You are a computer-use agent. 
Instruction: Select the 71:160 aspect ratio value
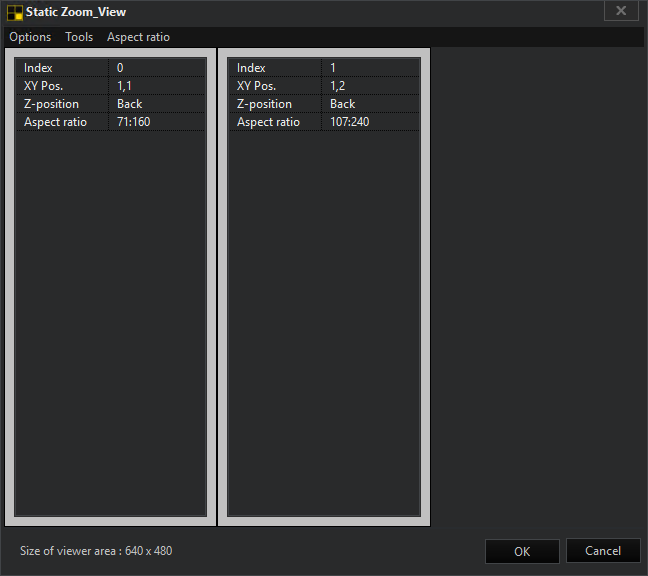(x=155, y=122)
